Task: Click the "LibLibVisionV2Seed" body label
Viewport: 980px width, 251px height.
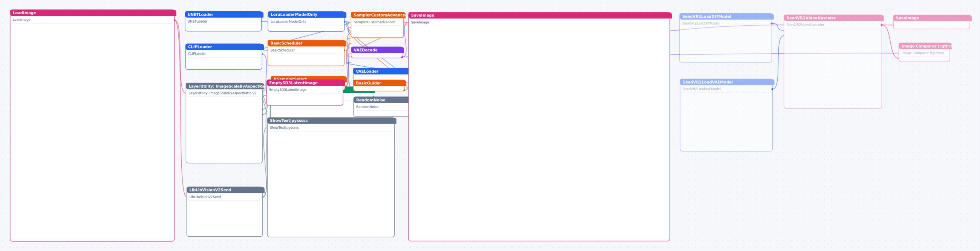Action: coord(205,197)
